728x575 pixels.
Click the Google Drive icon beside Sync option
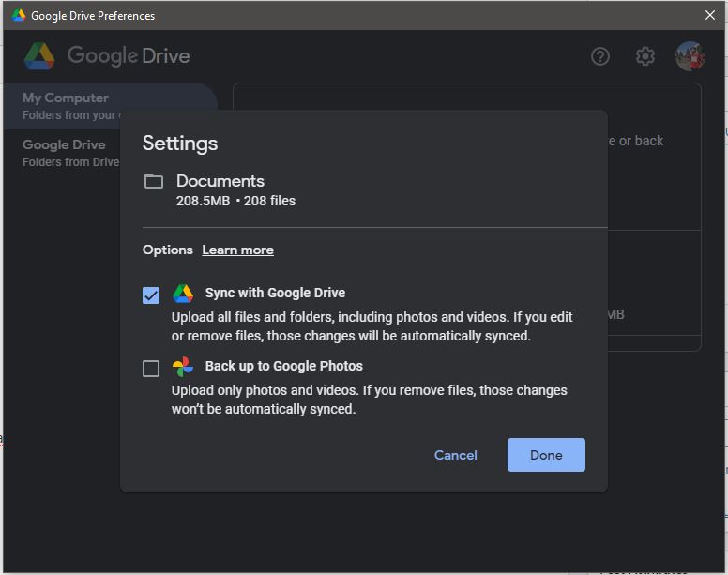183,294
